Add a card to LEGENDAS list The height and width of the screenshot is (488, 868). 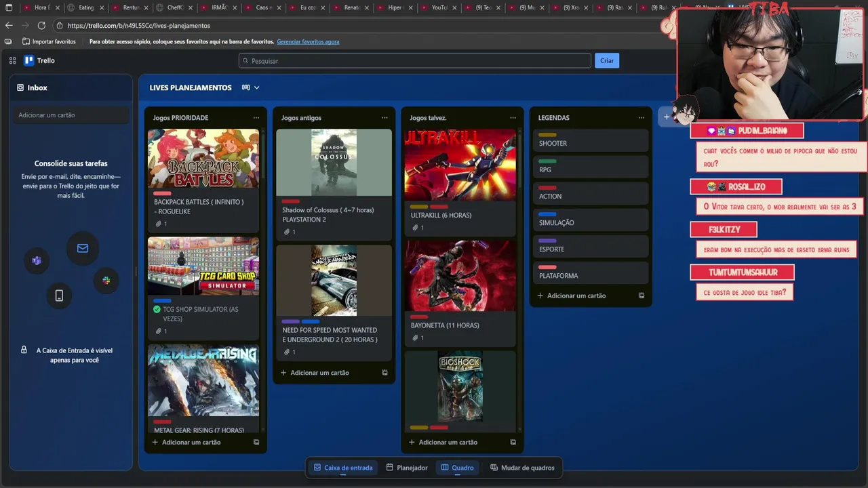click(x=571, y=296)
